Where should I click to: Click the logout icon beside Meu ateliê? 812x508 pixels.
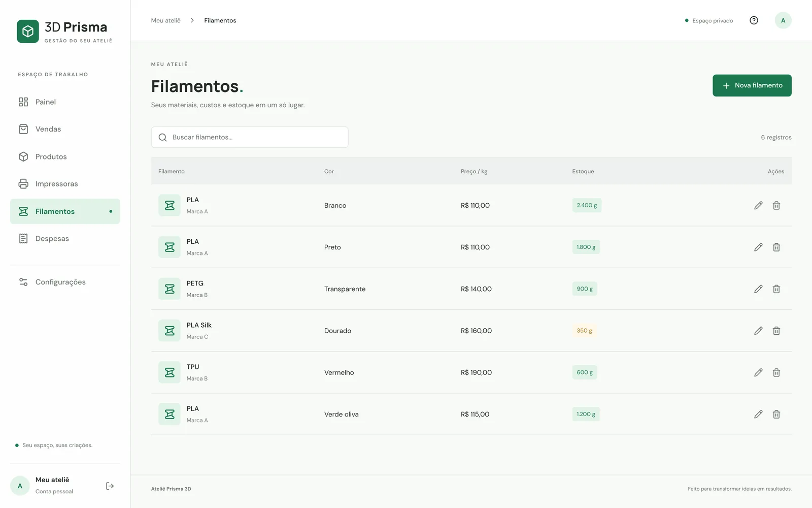point(110,486)
